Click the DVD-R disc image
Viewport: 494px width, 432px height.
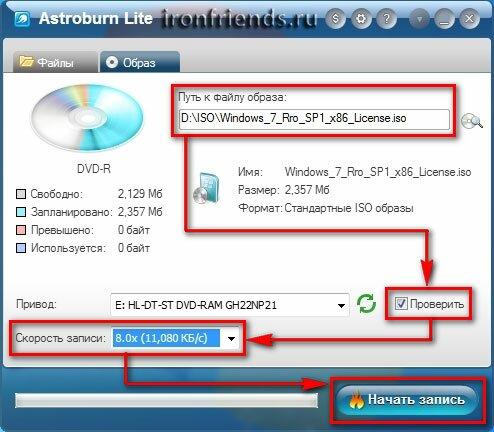[x=87, y=117]
